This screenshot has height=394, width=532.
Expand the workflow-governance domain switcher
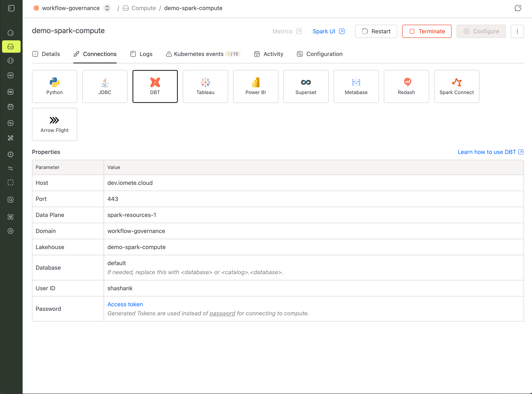coord(107,8)
